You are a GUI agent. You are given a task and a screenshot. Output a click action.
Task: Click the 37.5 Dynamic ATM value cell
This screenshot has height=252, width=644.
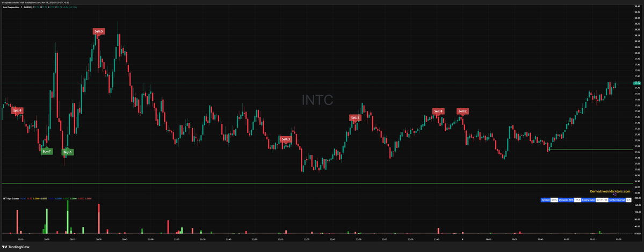[577, 200]
